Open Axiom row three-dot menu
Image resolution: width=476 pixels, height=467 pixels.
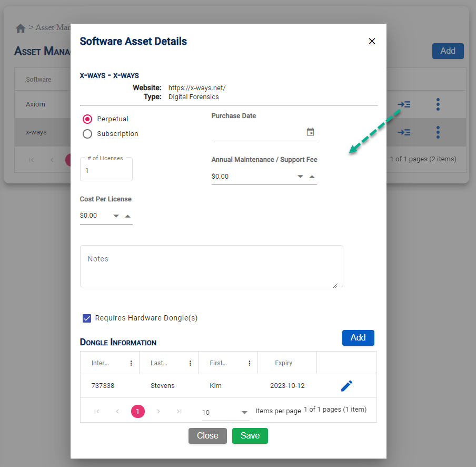(438, 104)
